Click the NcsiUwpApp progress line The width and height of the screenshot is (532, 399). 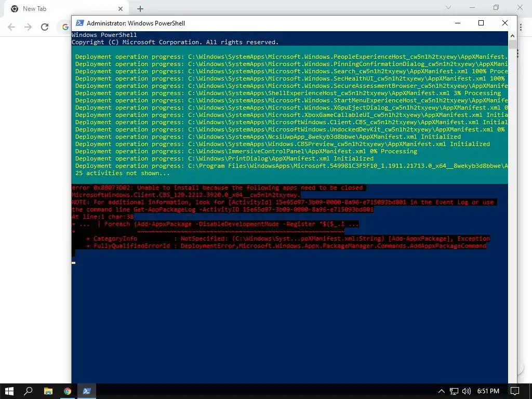(268, 137)
